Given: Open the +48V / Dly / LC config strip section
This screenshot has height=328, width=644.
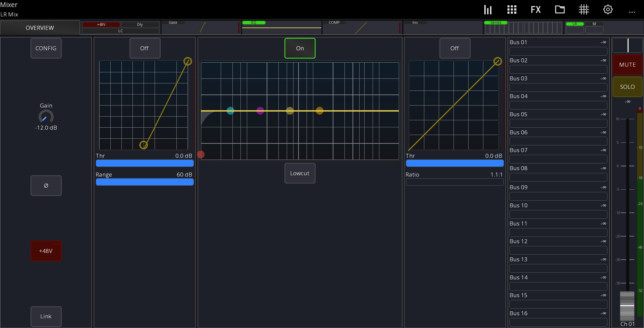Looking at the screenshot, I should click(121, 27).
